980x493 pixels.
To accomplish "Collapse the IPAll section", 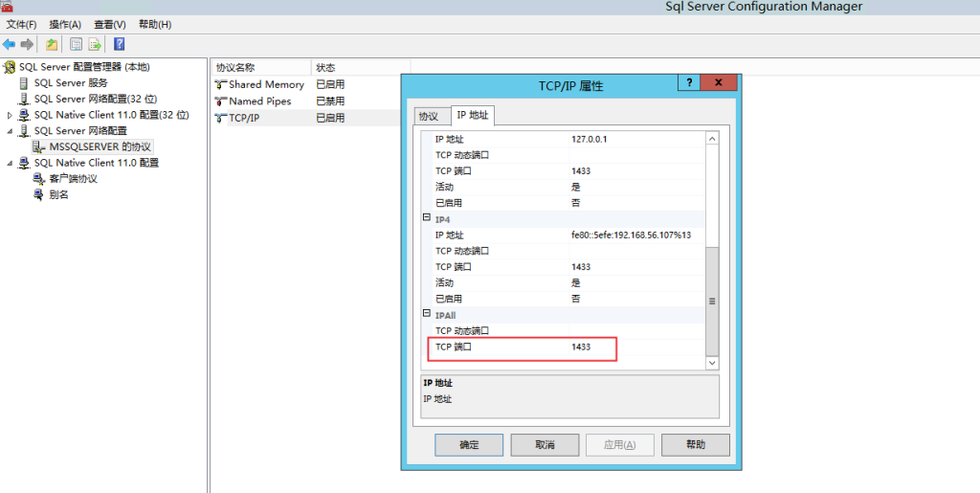I will pos(426,314).
